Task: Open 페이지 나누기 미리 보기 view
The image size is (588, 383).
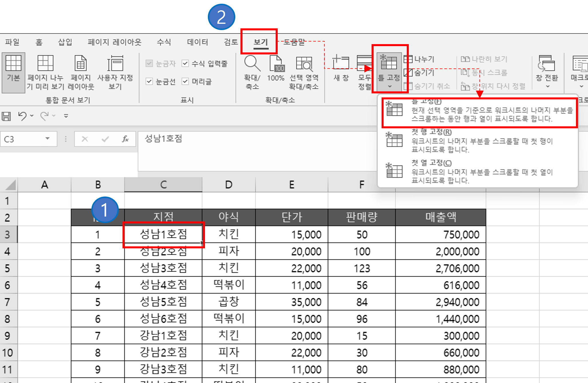Action: (45, 72)
